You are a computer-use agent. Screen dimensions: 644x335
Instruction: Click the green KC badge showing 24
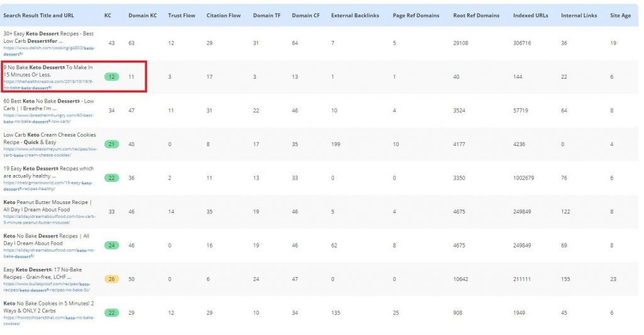click(x=111, y=245)
